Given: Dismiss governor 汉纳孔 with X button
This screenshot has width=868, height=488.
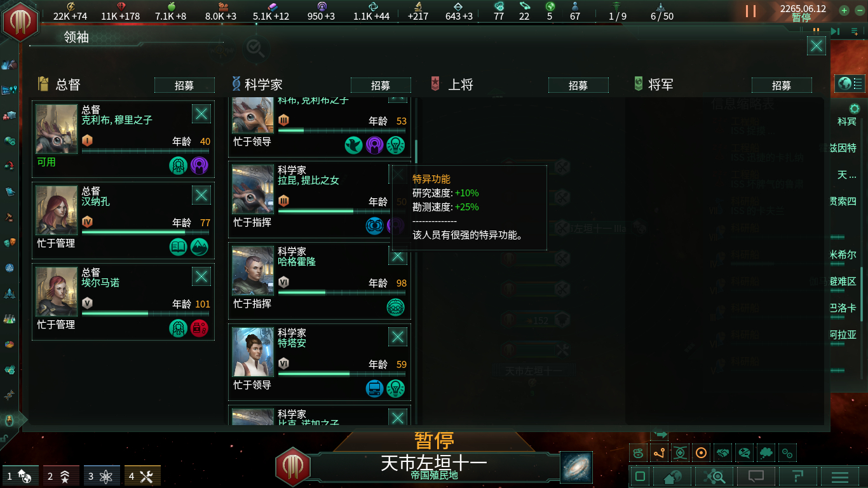Looking at the screenshot, I should click(x=201, y=195).
